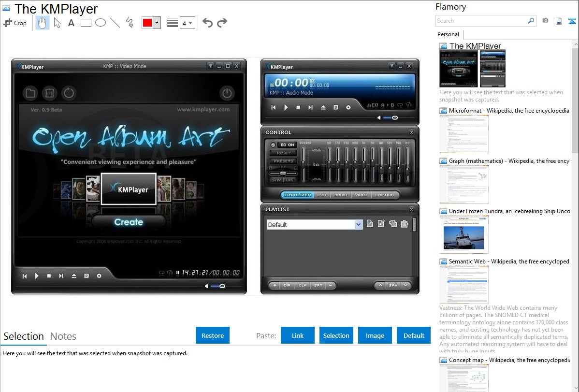Image resolution: width=579 pixels, height=392 pixels.
Task: Click the playlist icon in Audio Mode window
Action: click(x=336, y=107)
